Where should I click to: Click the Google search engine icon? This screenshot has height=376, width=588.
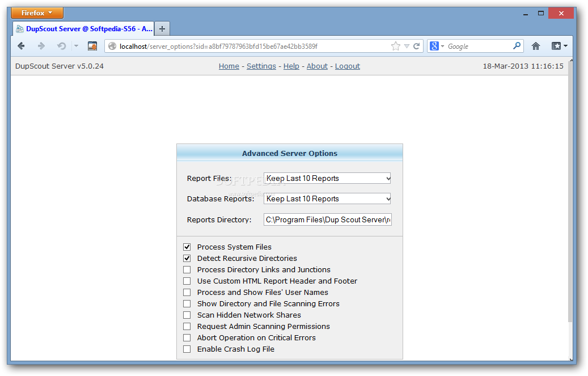[434, 46]
